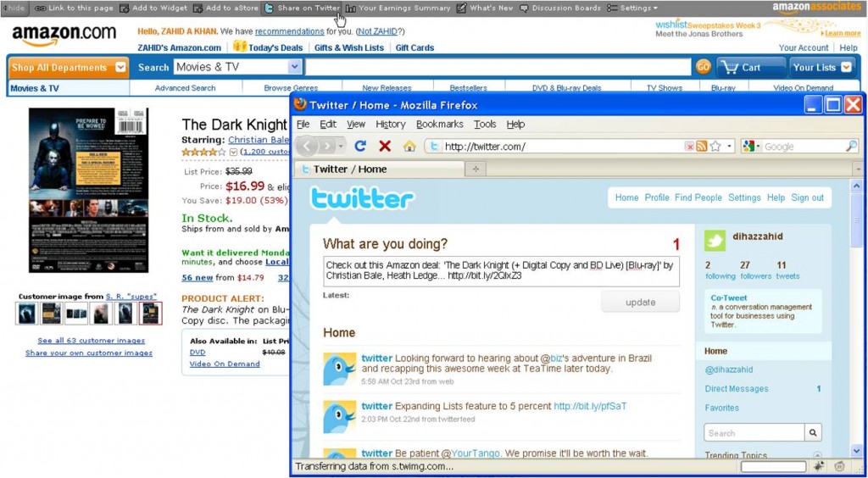The image size is (868, 478).
Task: Expand the Settings dropdown in Associates bar
Action: 632,8
